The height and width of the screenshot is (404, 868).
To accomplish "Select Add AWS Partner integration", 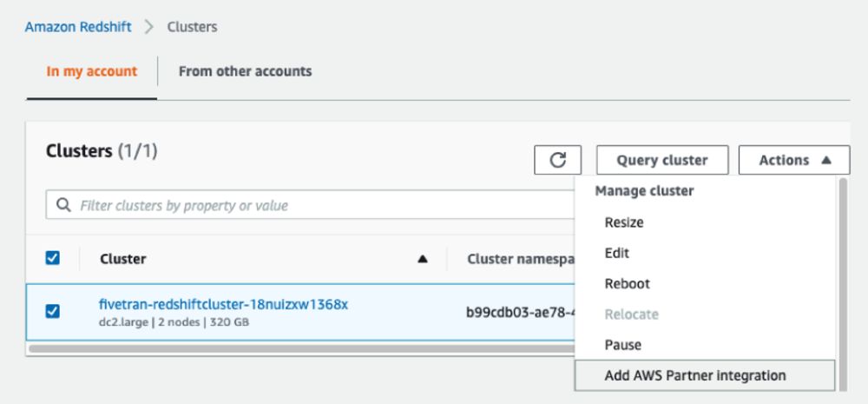I will coord(705,375).
